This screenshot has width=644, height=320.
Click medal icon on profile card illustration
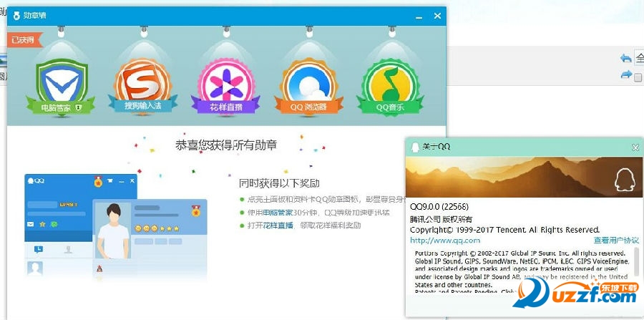tap(196, 210)
